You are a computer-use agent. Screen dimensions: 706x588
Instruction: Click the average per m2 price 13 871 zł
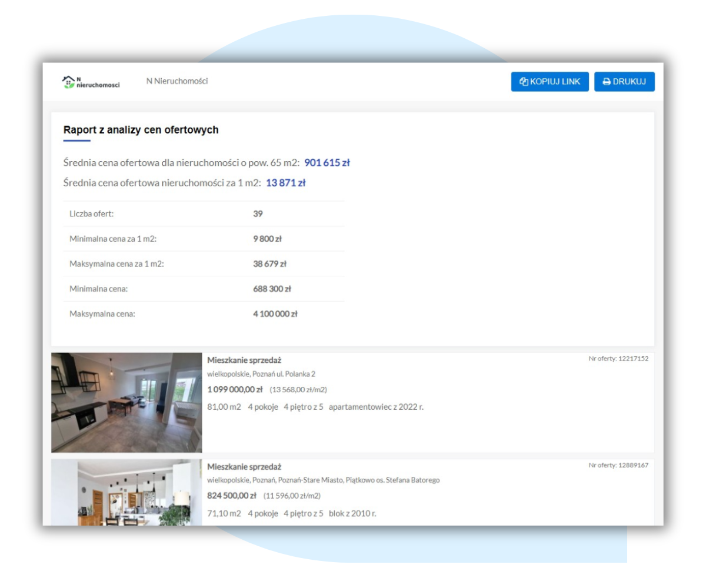coord(285,183)
